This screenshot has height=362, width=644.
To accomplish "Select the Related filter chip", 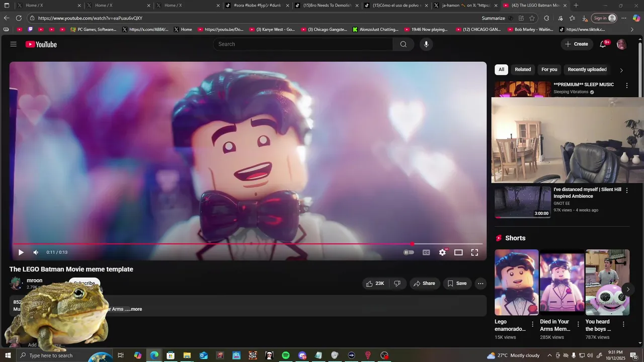I will click(x=523, y=69).
